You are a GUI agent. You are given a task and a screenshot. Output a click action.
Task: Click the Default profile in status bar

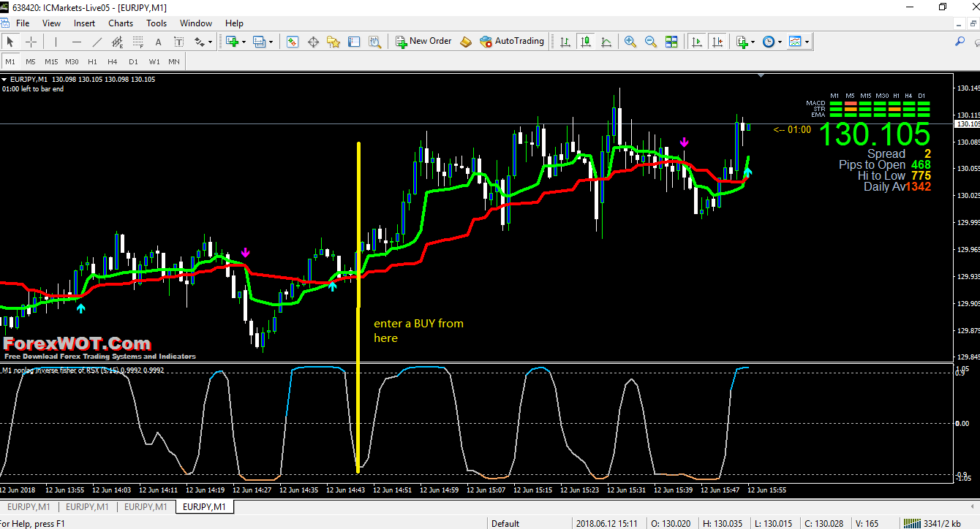[x=505, y=523]
